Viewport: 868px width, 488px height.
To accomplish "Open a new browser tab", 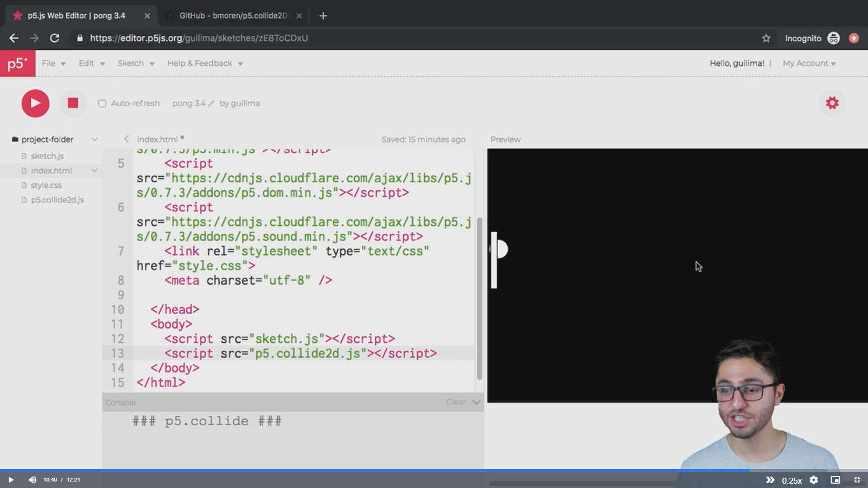I will (323, 16).
